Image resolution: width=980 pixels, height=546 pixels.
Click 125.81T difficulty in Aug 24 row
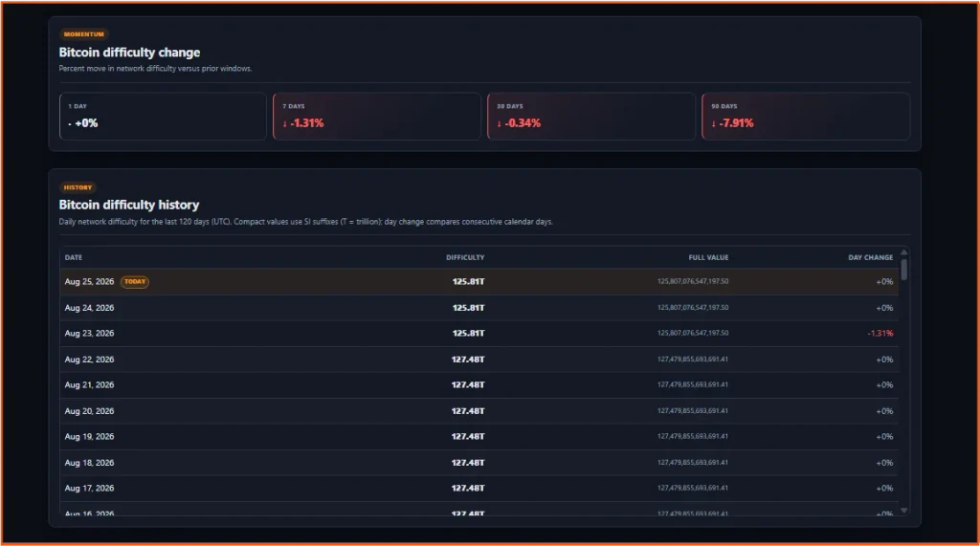click(468, 308)
